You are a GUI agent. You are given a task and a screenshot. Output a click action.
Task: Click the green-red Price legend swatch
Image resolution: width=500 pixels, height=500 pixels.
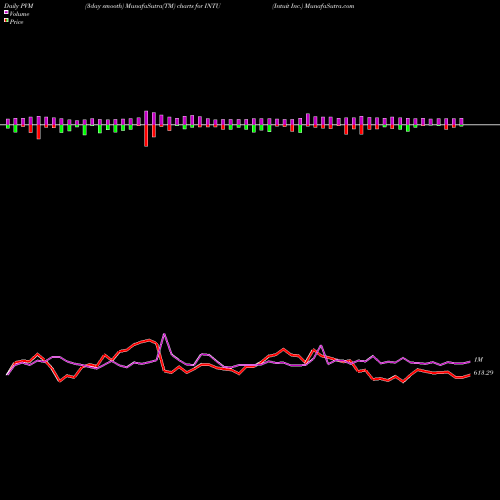click(x=6, y=20)
